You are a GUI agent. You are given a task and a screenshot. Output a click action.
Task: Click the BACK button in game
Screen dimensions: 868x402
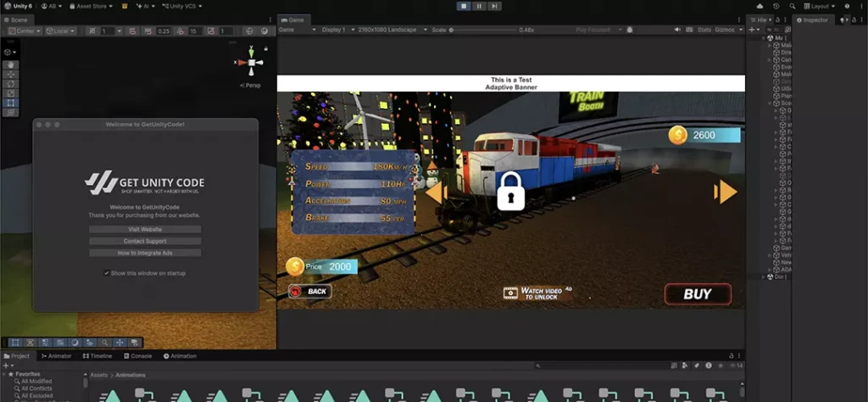(x=310, y=291)
